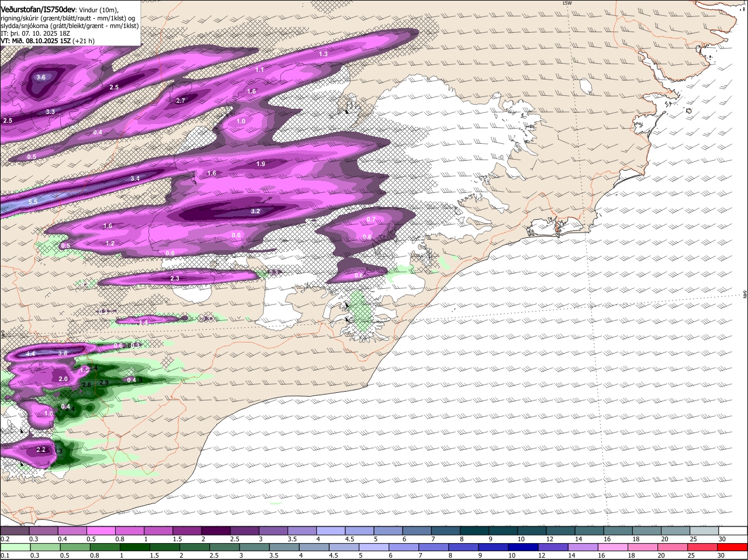
Task: Select the 1.1 value label on the map
Action: tap(259, 70)
